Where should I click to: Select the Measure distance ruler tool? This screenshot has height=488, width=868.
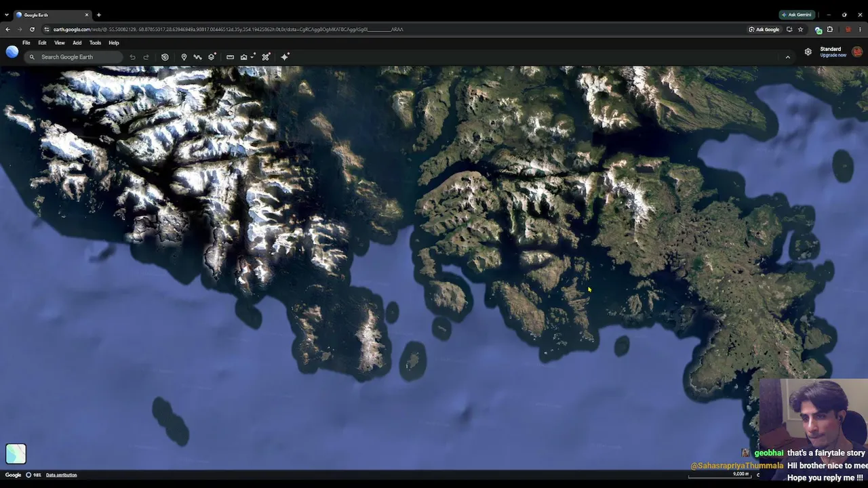click(230, 57)
